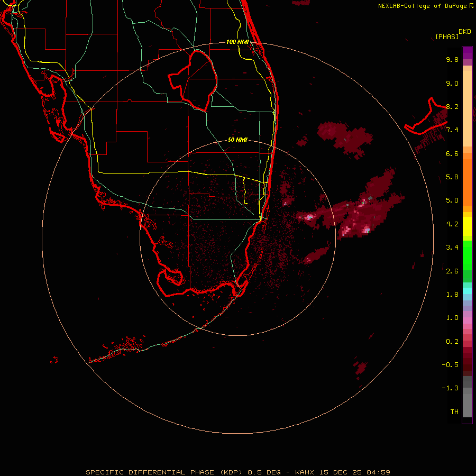The image size is (476, 476).
Task: Pick the bright green segment of the color bar
Action: tap(467, 255)
